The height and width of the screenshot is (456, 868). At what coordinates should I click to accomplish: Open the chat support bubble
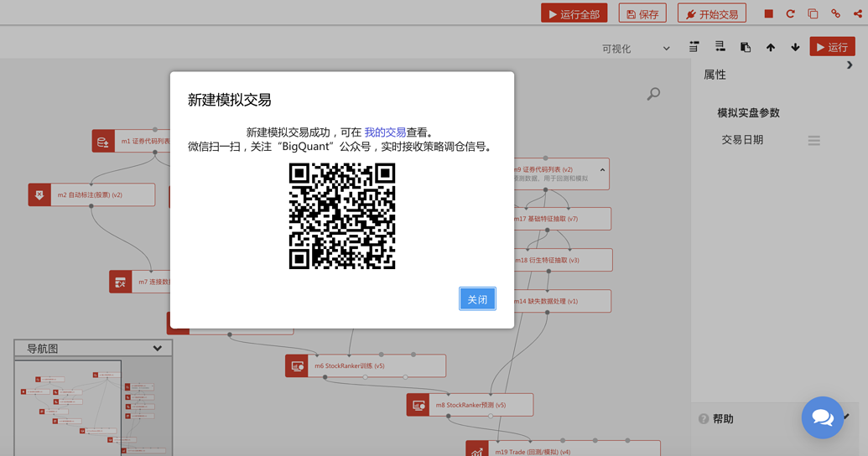823,417
